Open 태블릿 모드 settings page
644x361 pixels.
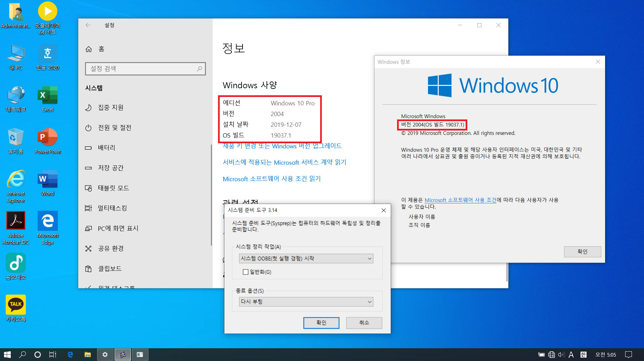click(145, 188)
